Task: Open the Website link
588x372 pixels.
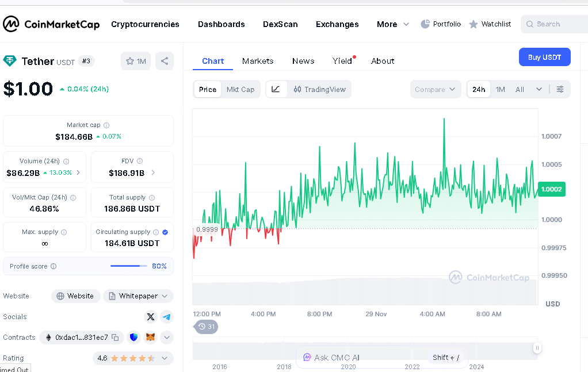Action: click(75, 296)
